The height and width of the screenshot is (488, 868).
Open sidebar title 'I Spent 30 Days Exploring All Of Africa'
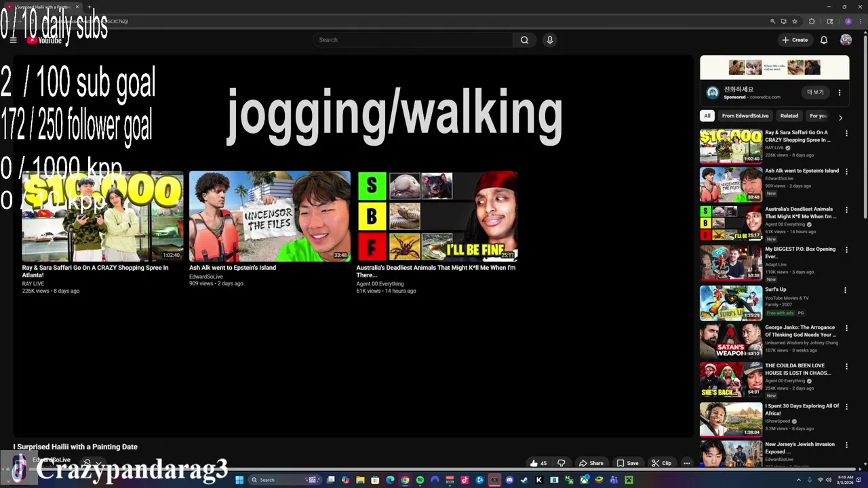(x=802, y=409)
